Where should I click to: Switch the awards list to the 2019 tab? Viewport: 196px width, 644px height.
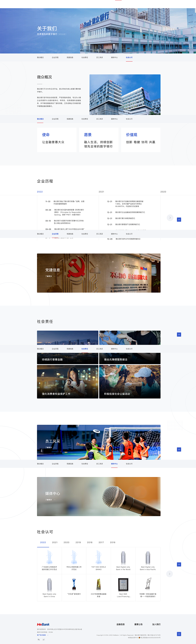78,542
